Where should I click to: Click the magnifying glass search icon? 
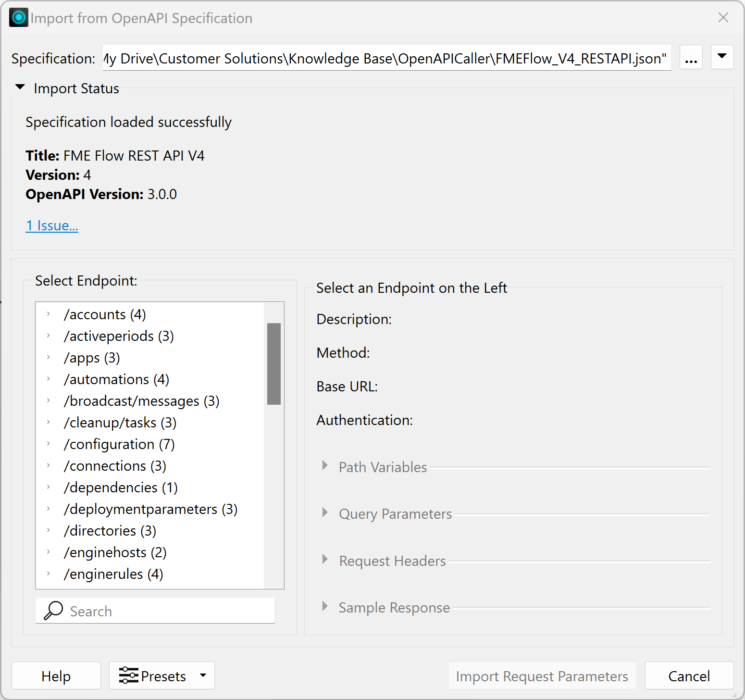pos(53,611)
